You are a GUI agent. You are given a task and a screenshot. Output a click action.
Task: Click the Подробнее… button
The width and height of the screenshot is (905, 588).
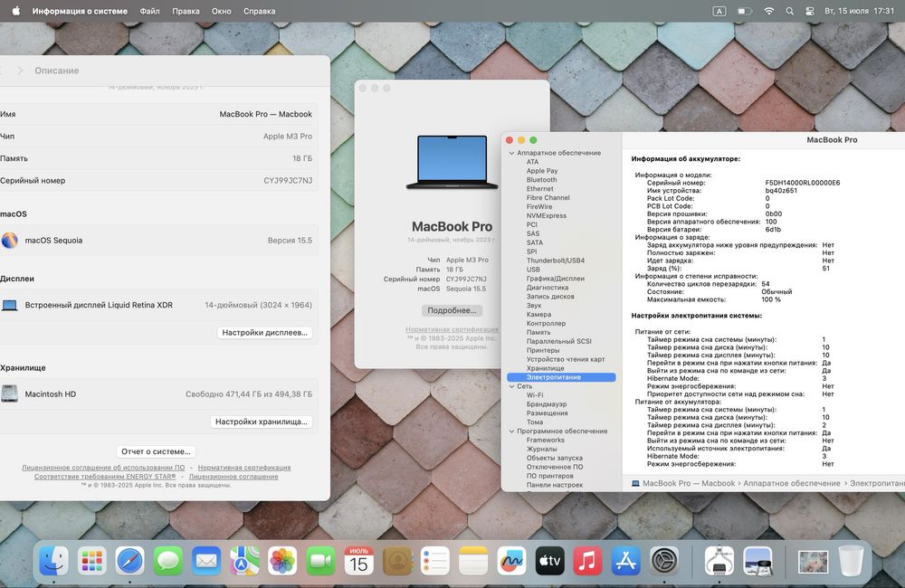click(x=452, y=310)
